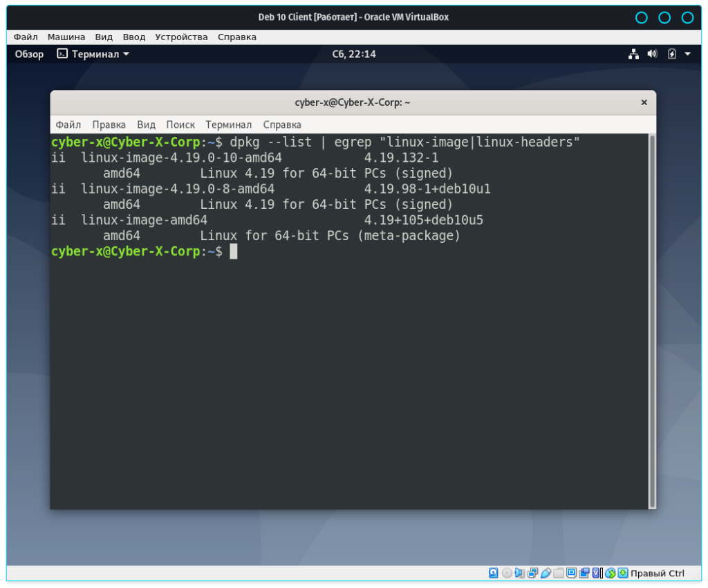Click the keyboard capture arrow icon near Правый Ctrl
The width and height of the screenshot is (708, 588).
click(x=623, y=573)
